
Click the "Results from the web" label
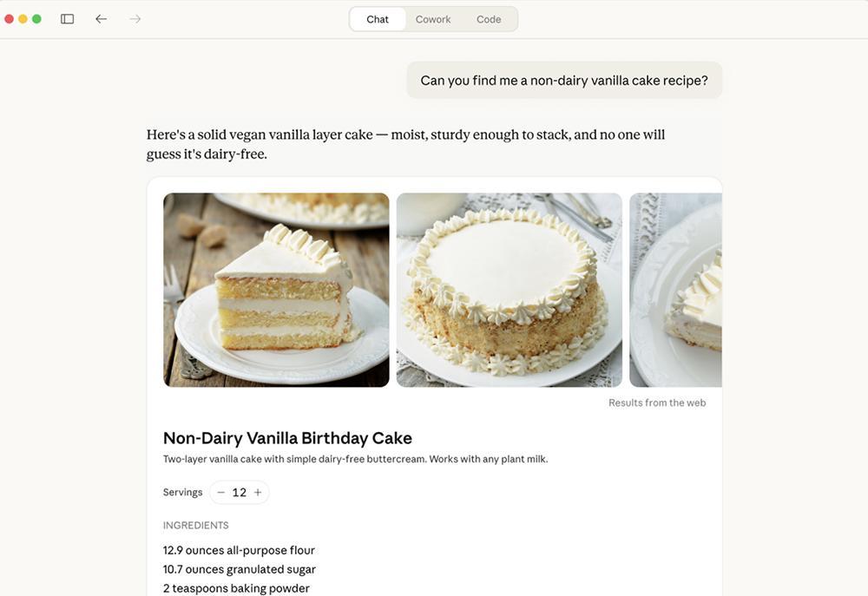click(657, 403)
